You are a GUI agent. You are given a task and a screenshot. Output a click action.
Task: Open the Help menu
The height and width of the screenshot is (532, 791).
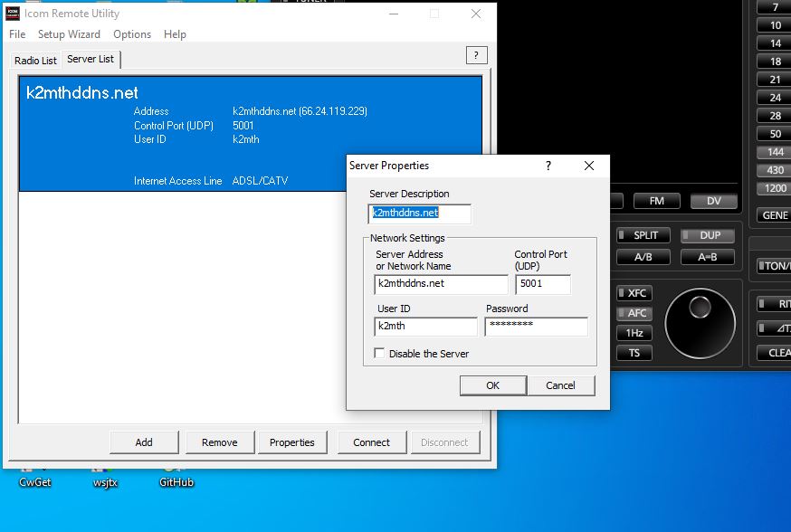pyautogui.click(x=175, y=34)
